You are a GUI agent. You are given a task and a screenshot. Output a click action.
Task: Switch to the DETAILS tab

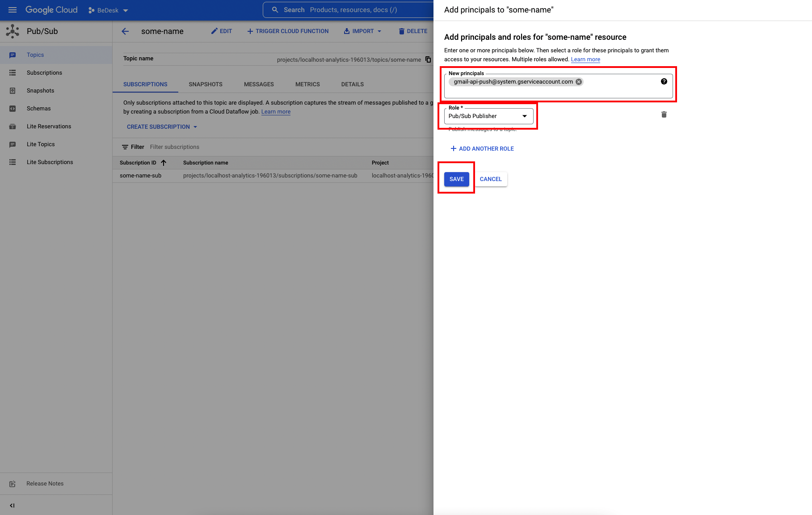click(x=353, y=84)
